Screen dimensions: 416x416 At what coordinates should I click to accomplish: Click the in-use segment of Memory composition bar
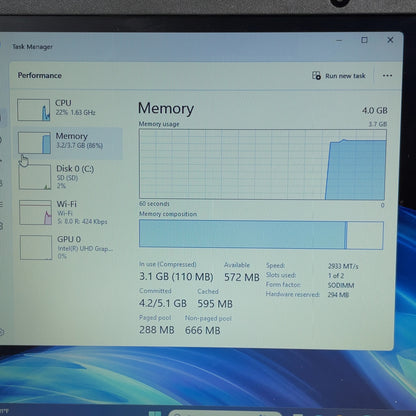[242, 234]
